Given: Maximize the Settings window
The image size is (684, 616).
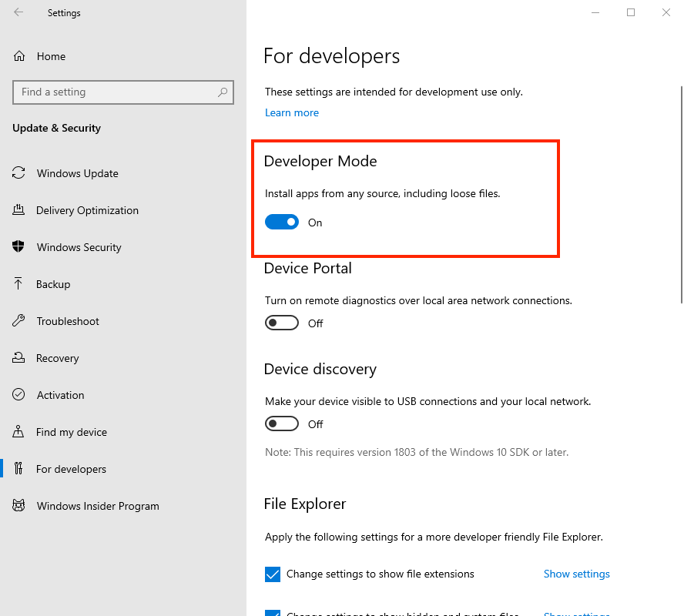Looking at the screenshot, I should pyautogui.click(x=631, y=12).
